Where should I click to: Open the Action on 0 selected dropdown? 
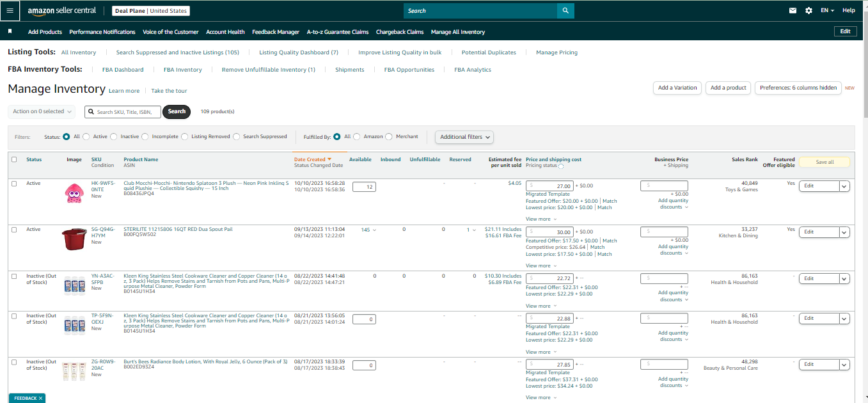42,111
